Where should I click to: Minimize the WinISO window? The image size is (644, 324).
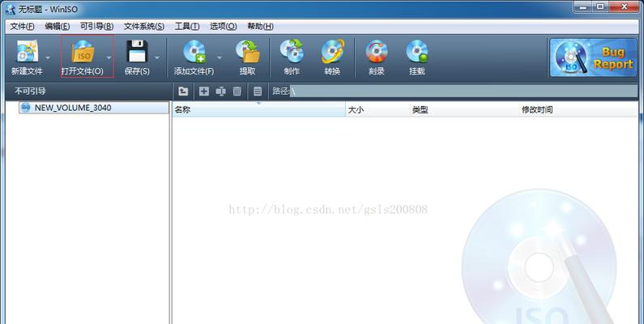[x=583, y=6]
